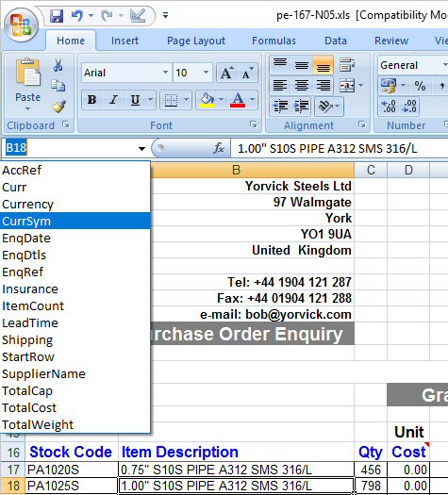Open the Formulas tab
448x495 pixels.
[x=274, y=41]
